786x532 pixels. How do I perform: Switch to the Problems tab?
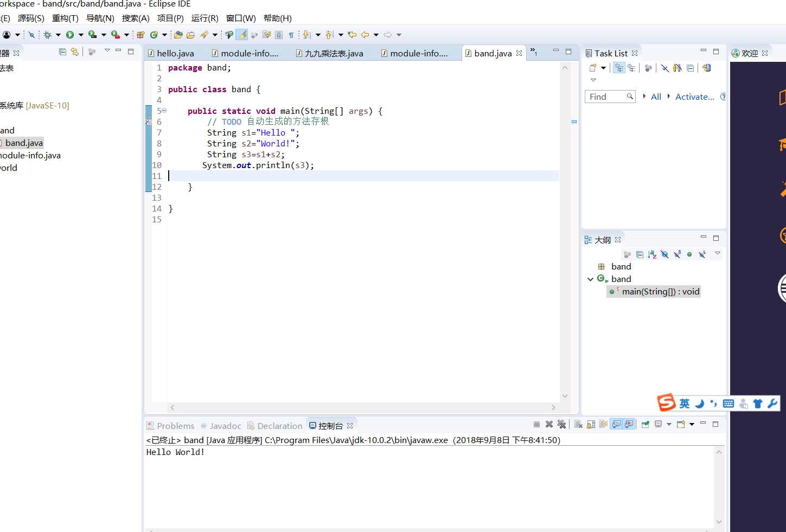click(x=170, y=426)
